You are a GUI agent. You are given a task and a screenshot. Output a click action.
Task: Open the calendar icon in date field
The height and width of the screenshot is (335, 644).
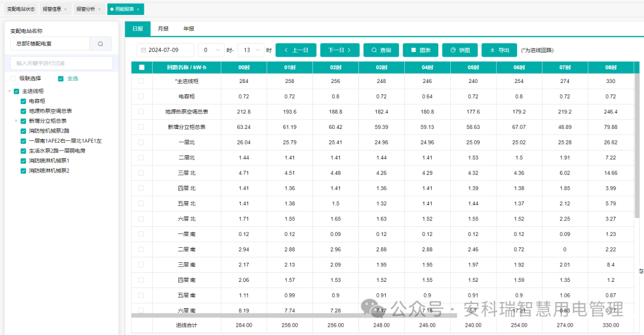pyautogui.click(x=143, y=50)
